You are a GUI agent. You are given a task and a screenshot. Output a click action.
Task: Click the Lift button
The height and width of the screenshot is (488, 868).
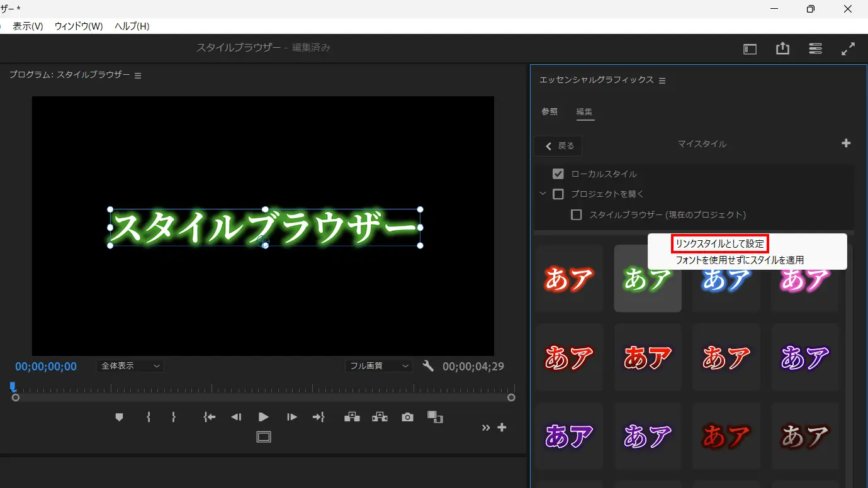(352, 417)
